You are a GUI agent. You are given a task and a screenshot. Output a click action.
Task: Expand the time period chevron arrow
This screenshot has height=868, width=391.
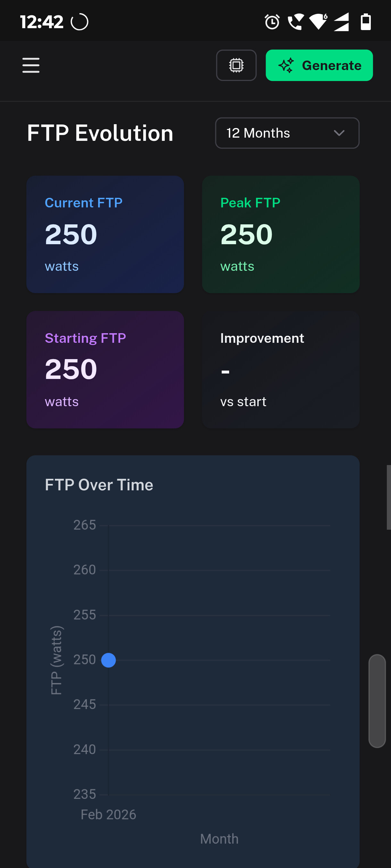(x=339, y=133)
